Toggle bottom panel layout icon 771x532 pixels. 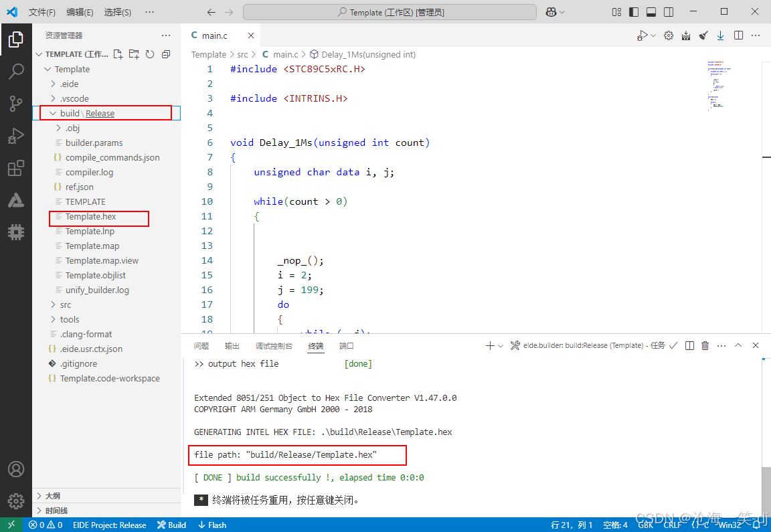(x=651, y=12)
